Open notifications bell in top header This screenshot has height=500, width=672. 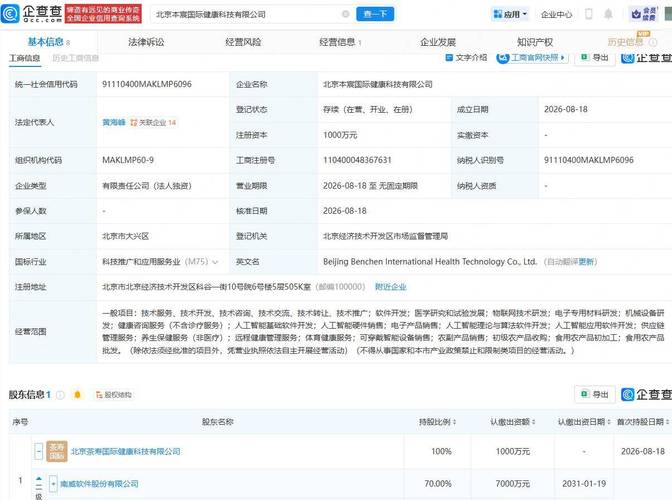pyautogui.click(x=608, y=14)
